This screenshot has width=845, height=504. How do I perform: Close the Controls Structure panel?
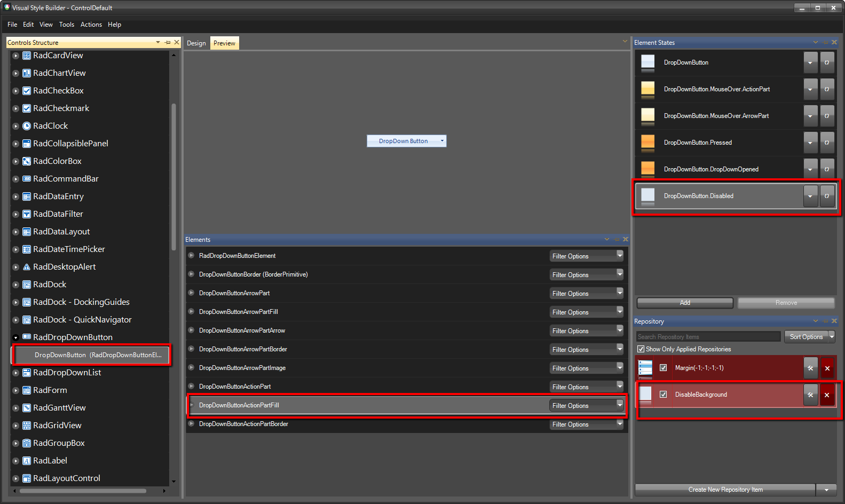177,42
